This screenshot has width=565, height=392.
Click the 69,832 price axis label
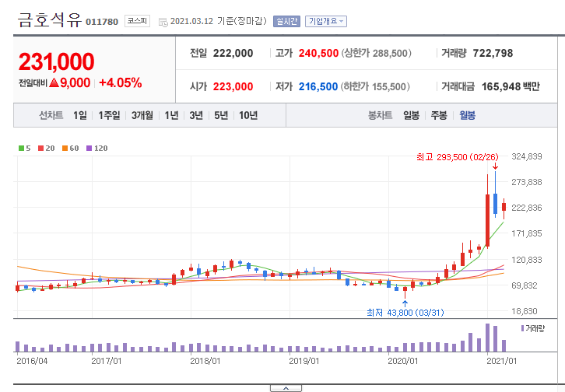point(525,285)
